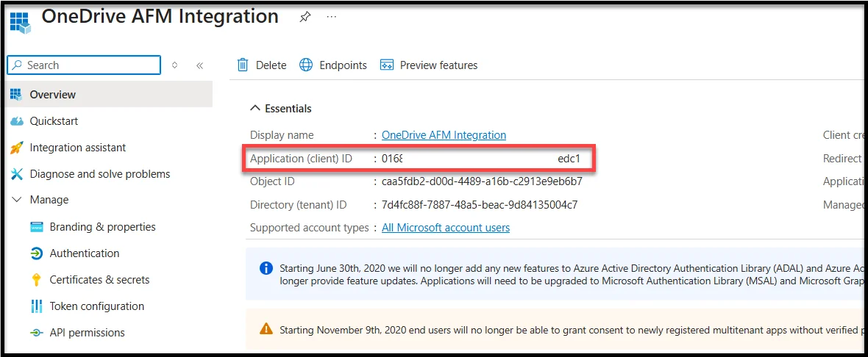This screenshot has height=357, width=868.
Task: Click the November 9th, 2020 warning text
Action: tap(572, 331)
